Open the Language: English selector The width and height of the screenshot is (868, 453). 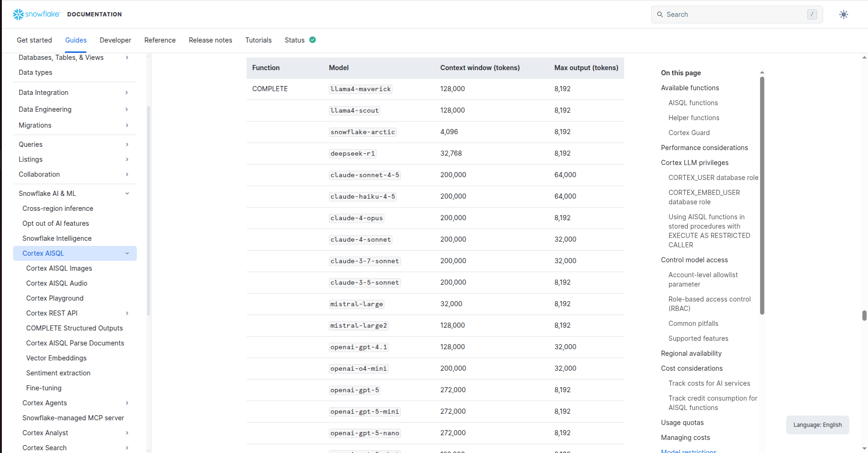coord(817,424)
